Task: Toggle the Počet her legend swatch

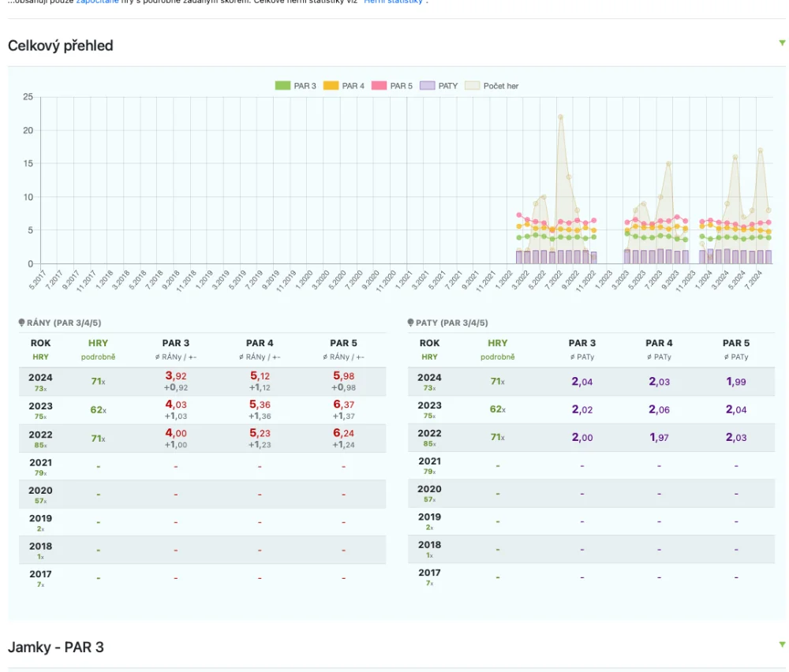Action: [473, 86]
